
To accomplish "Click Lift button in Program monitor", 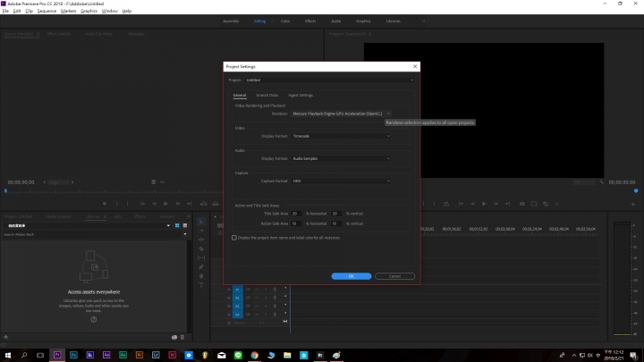I will pos(446,204).
